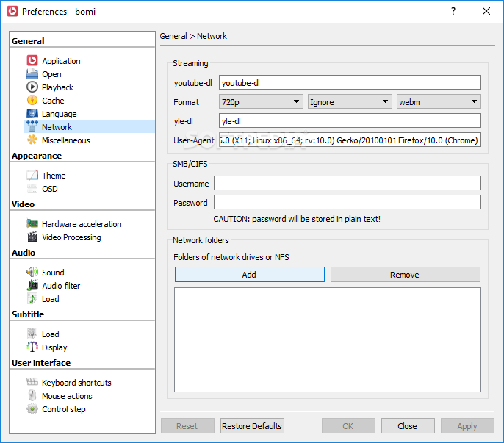Open Hardware acceleration settings

tap(82, 224)
